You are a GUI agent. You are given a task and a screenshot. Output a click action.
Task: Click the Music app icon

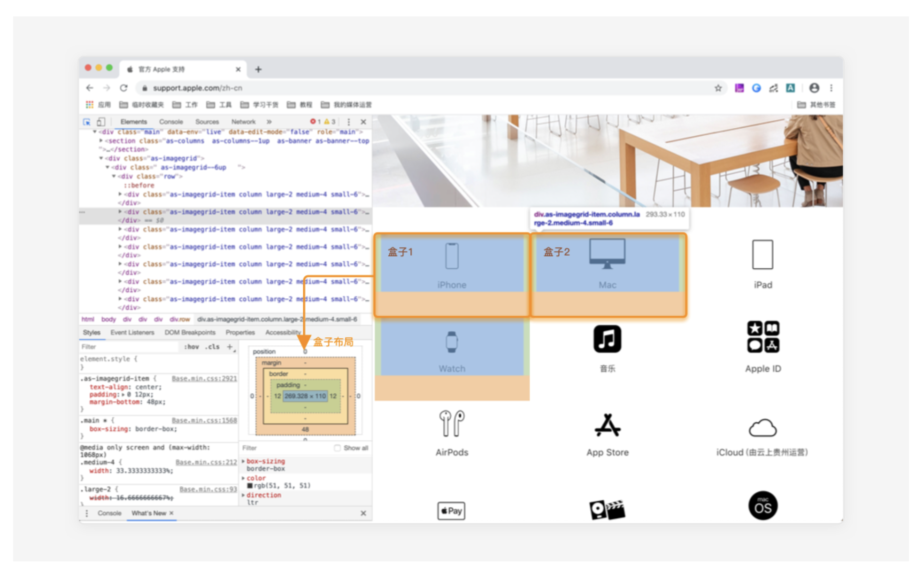[x=607, y=339]
